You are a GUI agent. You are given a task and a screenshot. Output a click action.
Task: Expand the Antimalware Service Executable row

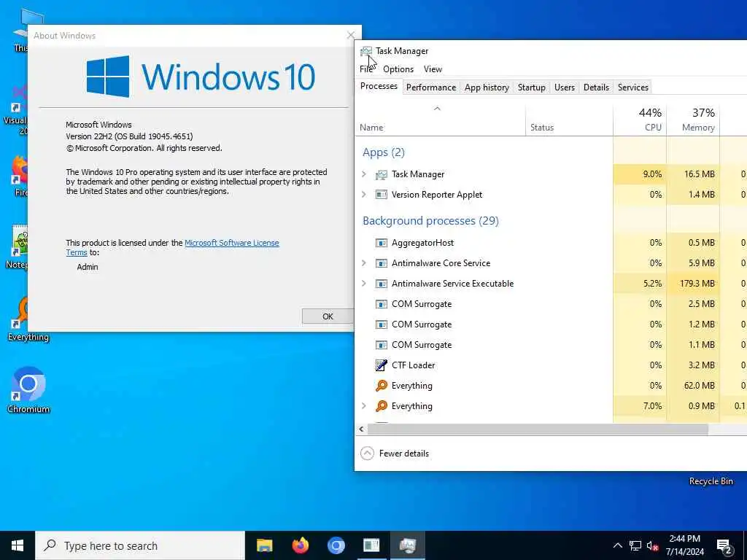(x=364, y=284)
